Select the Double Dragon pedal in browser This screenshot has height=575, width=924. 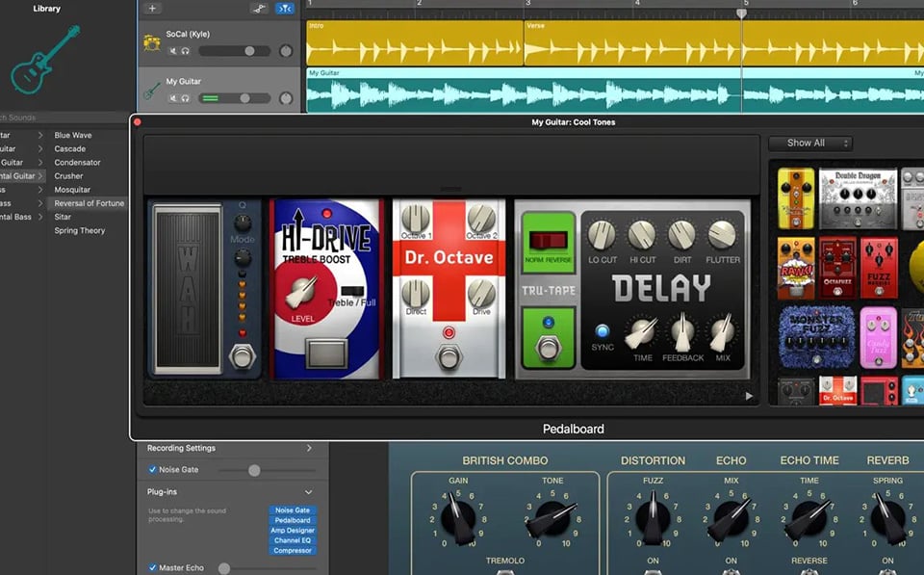click(x=858, y=199)
